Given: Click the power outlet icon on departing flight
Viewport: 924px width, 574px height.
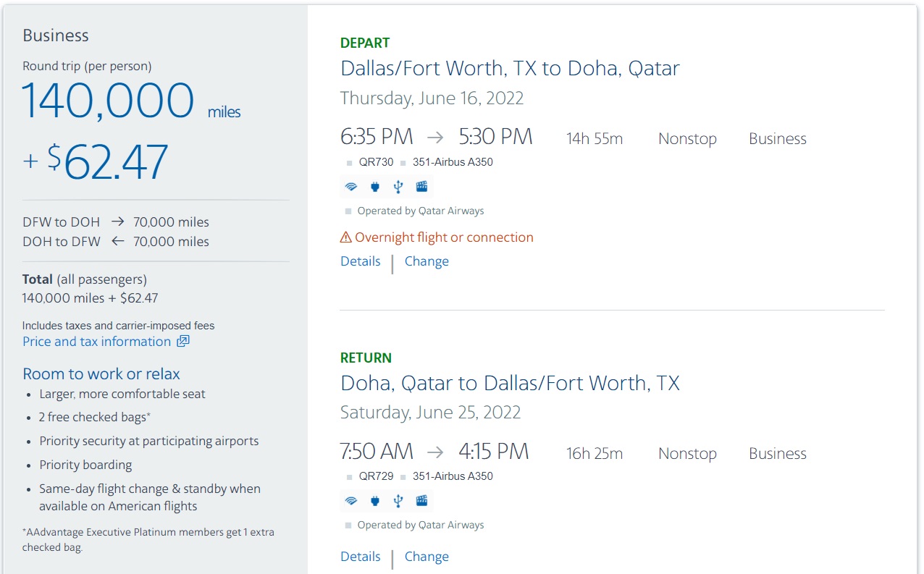Looking at the screenshot, I should coord(374,187).
